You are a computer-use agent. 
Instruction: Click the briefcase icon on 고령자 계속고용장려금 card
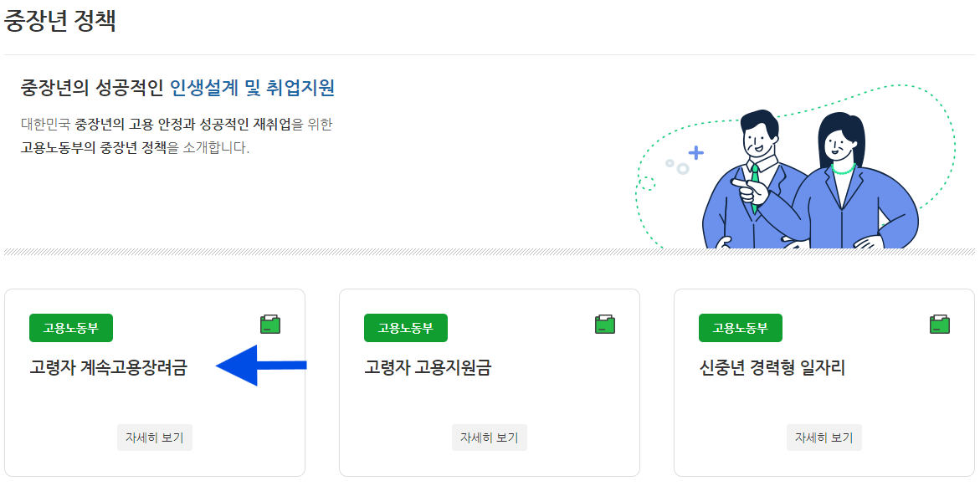click(269, 324)
